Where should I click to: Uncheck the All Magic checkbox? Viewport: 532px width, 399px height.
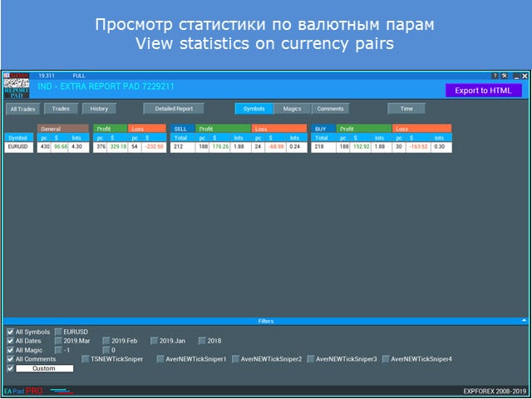tap(10, 349)
